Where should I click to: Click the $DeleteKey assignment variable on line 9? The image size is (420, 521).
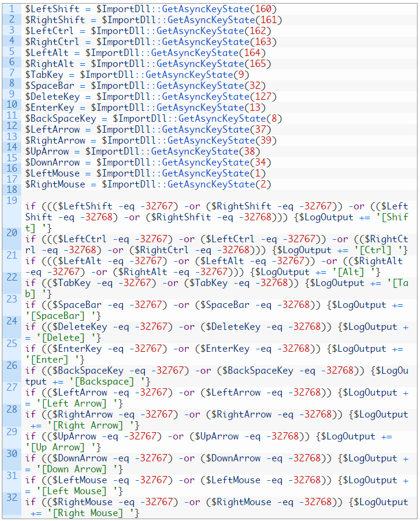(52, 97)
